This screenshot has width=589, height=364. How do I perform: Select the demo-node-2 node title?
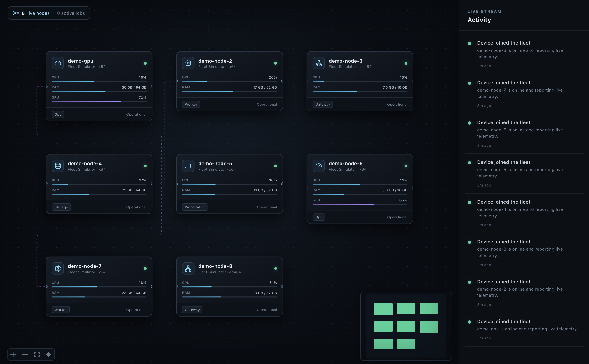(x=215, y=61)
